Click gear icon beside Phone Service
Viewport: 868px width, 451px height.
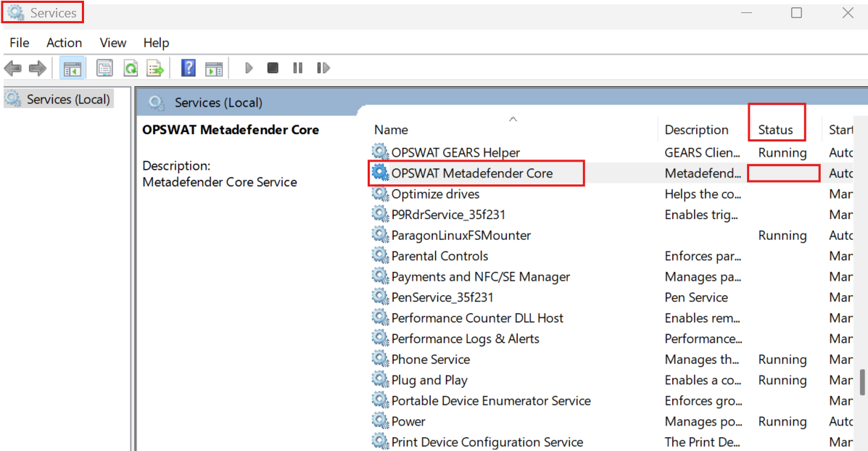pos(380,359)
